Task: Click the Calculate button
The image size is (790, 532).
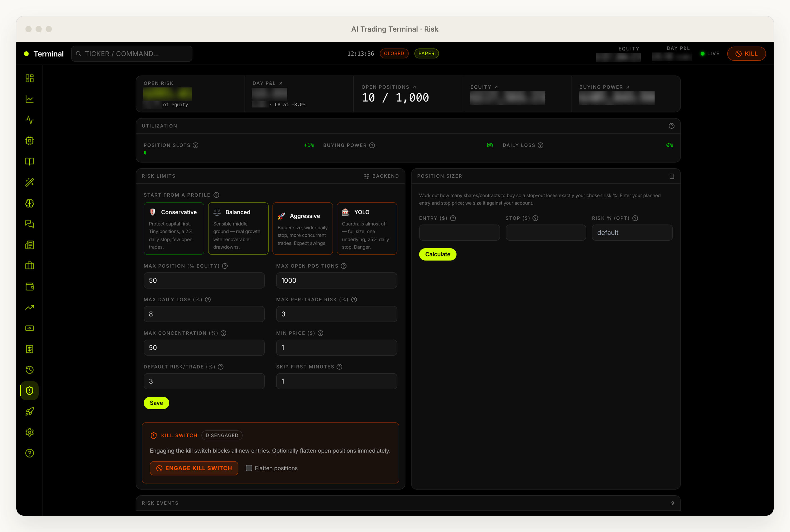Action: pyautogui.click(x=437, y=254)
